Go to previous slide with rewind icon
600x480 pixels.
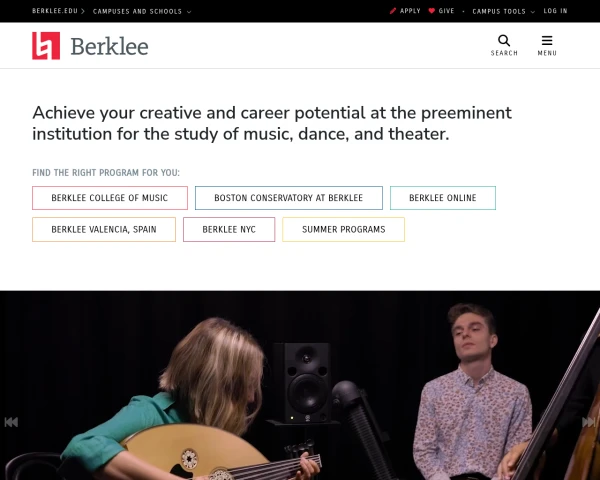click(x=11, y=422)
